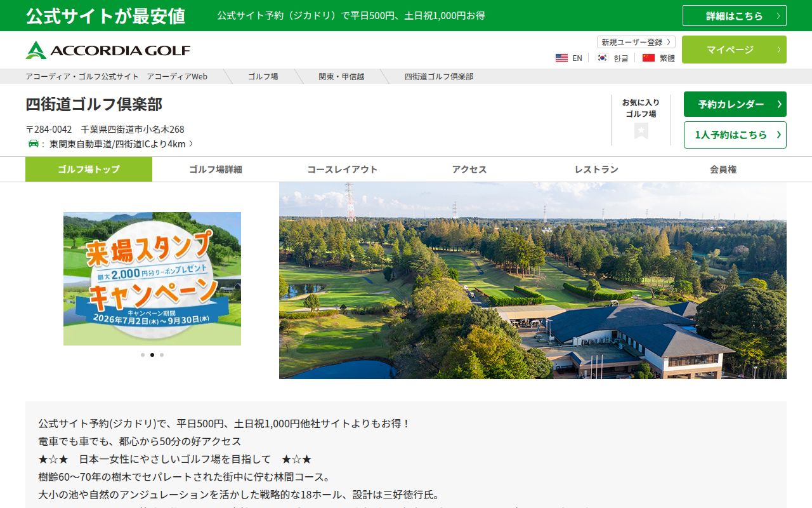The height and width of the screenshot is (508, 812).
Task: Click 四街道ゴルフ倶楽部 breadcrumb
Action: point(439,76)
